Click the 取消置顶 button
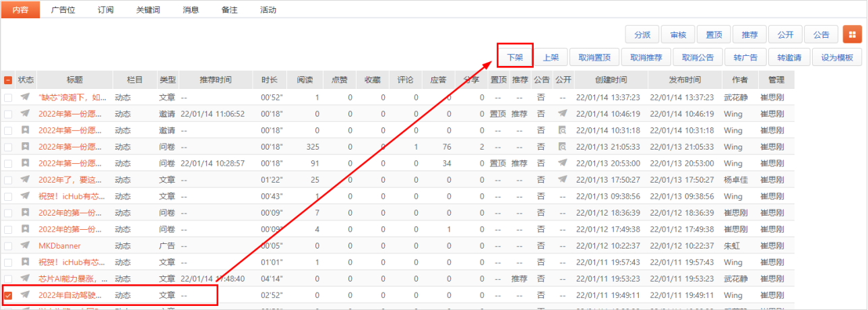868x310 pixels. point(594,57)
